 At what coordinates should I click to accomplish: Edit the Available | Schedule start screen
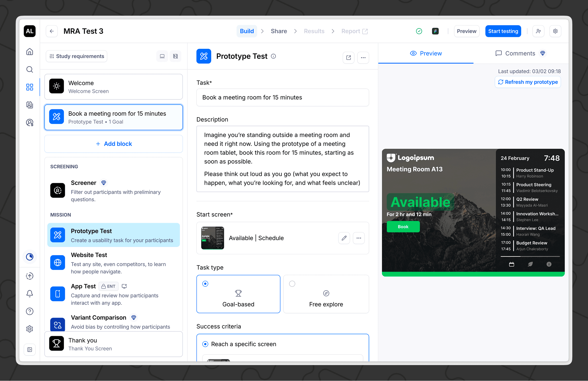coord(344,238)
